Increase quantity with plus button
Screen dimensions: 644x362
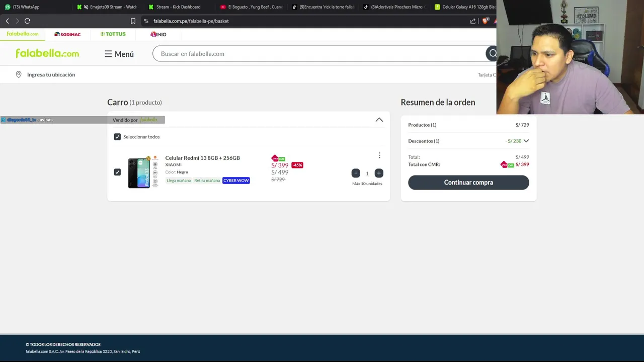click(x=379, y=173)
